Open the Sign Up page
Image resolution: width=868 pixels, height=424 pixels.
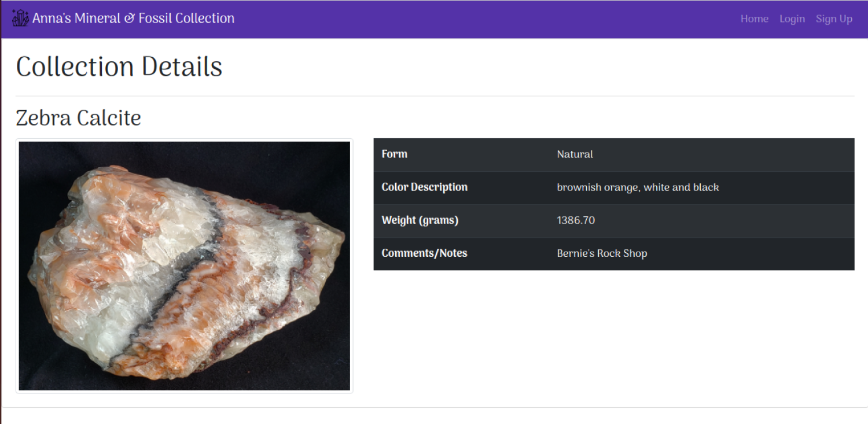(834, 19)
